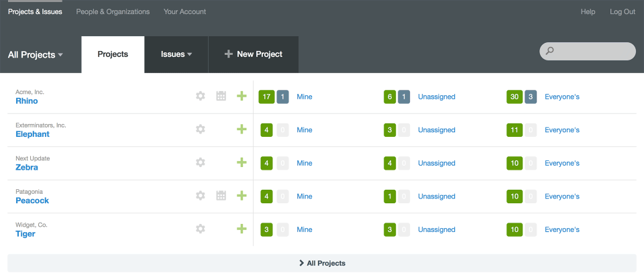644x277 pixels.
Task: Expand the All Projects bar at bottom
Action: [x=322, y=263]
